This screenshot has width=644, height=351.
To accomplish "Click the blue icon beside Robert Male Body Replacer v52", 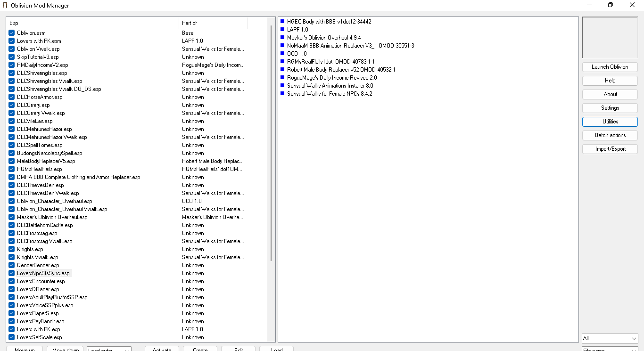I will pos(282,69).
